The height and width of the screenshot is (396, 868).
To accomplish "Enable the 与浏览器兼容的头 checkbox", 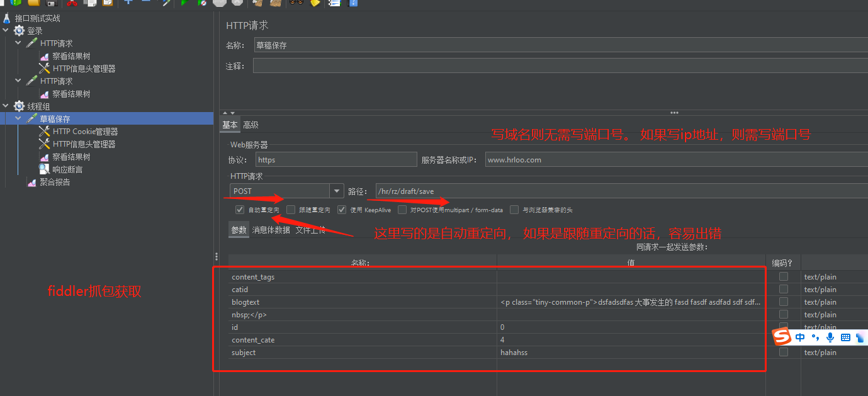I will 515,210.
